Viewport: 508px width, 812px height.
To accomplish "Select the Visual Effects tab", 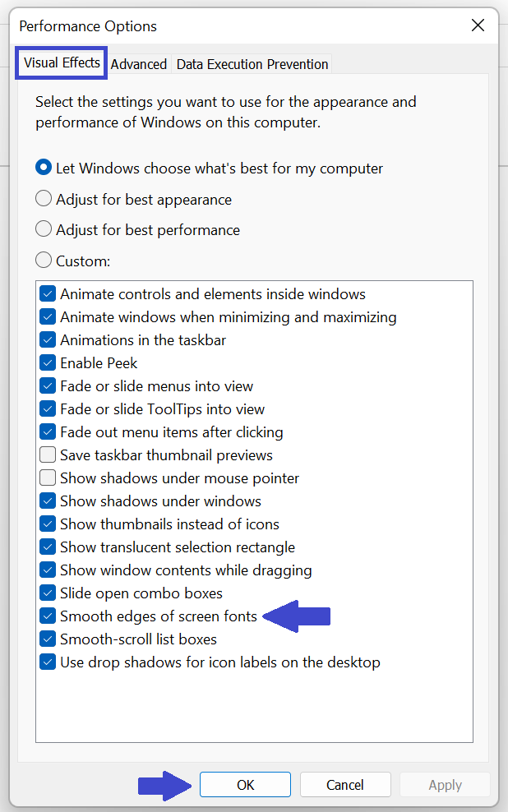I will pyautogui.click(x=61, y=62).
